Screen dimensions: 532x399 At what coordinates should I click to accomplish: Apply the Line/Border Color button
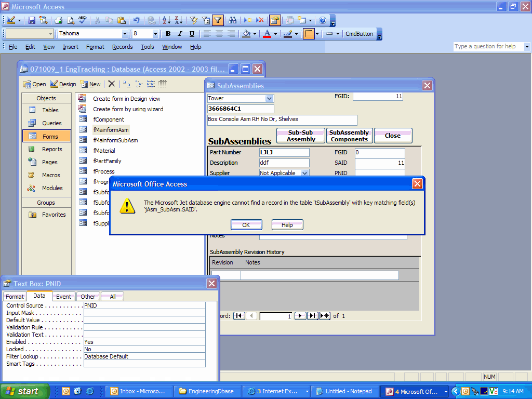[x=288, y=34]
